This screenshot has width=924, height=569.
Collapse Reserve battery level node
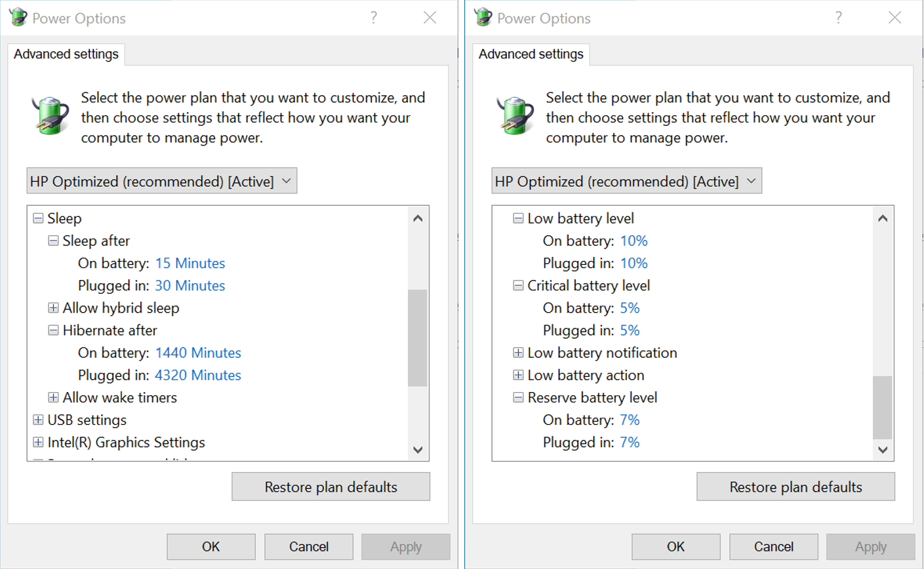click(x=518, y=397)
